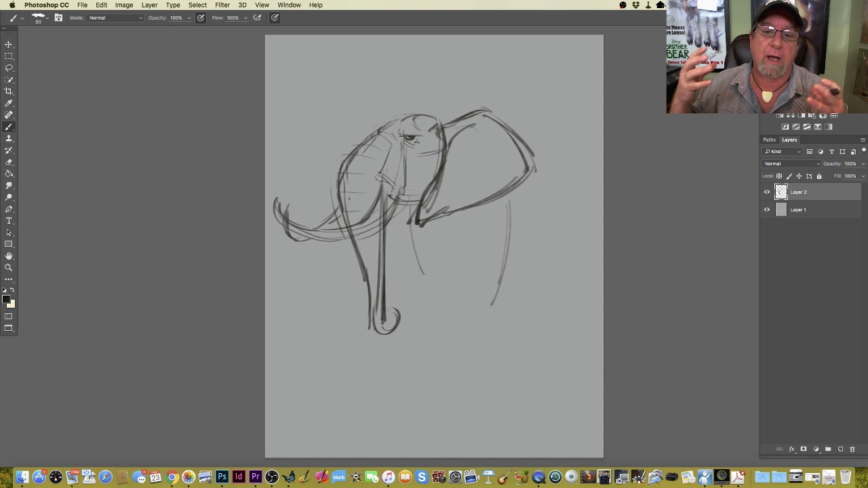Swap foreground and background colors
868x488 pixels.
(x=12, y=290)
